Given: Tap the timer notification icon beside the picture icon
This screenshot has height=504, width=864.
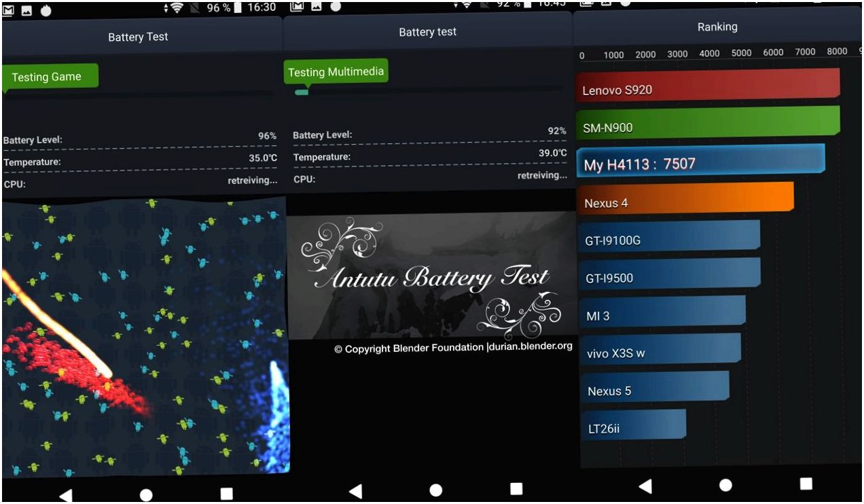Looking at the screenshot, I should coord(46,10).
